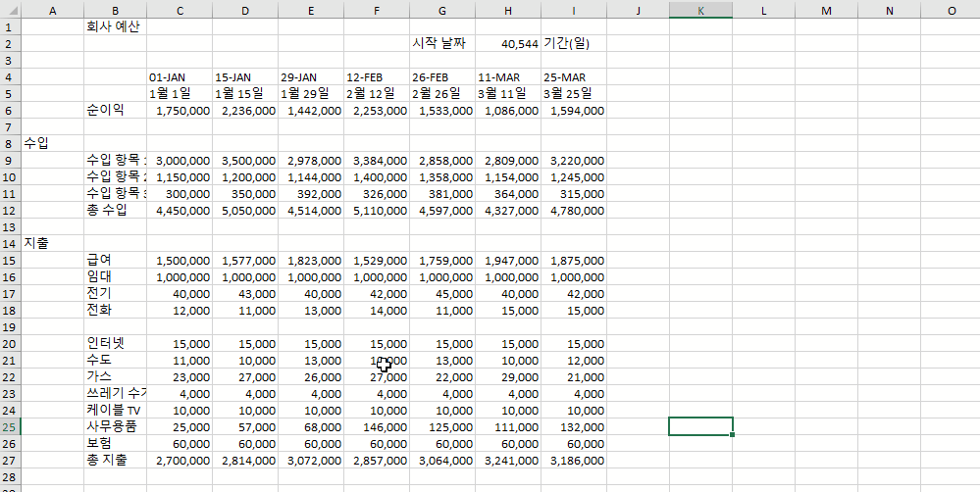Select the 총 지출 row label
Viewport: 980px width, 492px height.
[116, 461]
